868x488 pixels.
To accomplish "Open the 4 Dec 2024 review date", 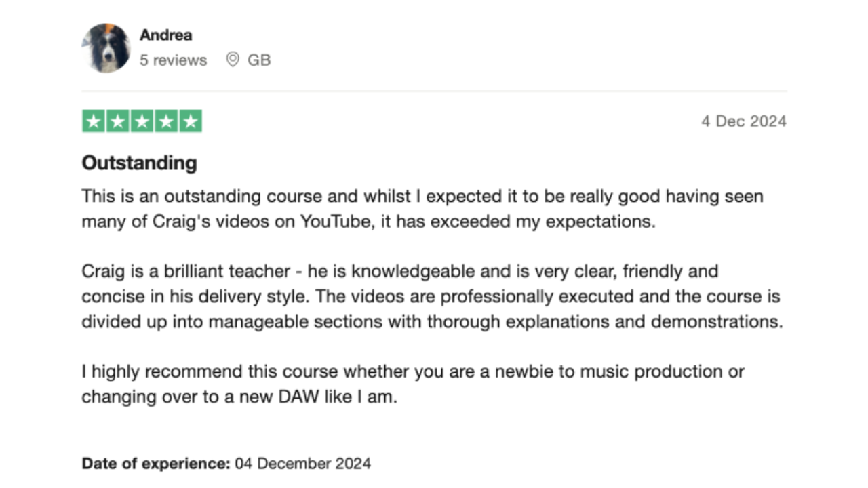I will 744,121.
